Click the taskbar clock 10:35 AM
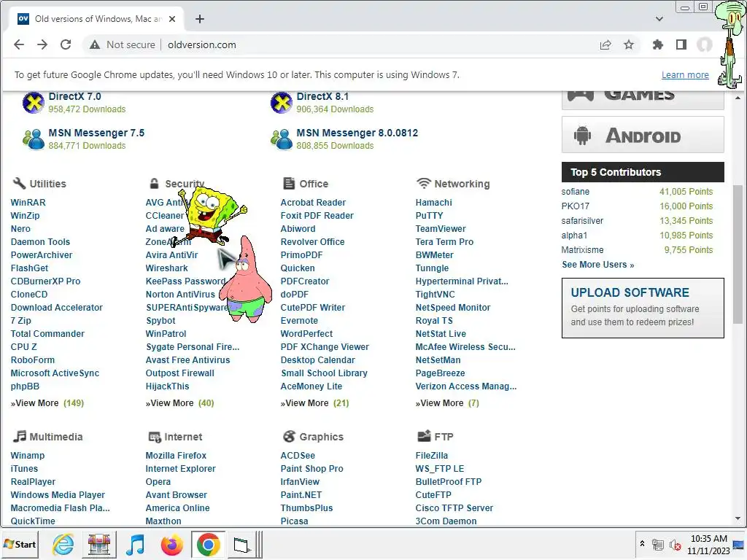This screenshot has width=747, height=560. (708, 544)
